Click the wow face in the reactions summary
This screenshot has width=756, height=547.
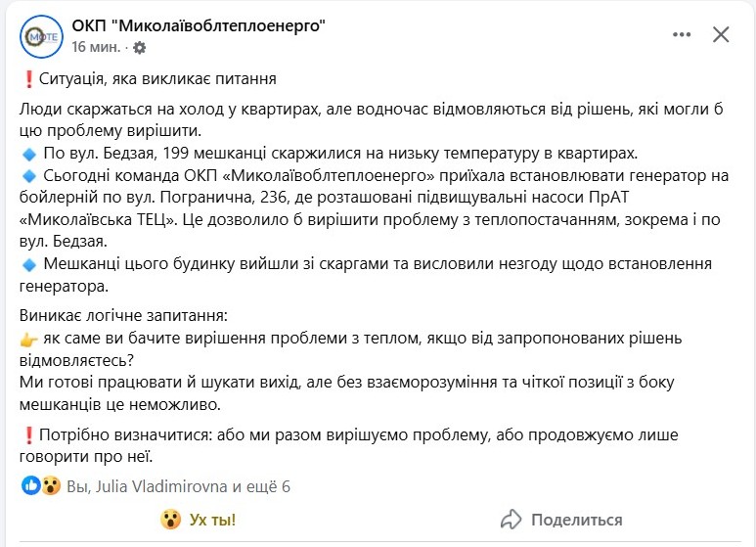coord(50,486)
